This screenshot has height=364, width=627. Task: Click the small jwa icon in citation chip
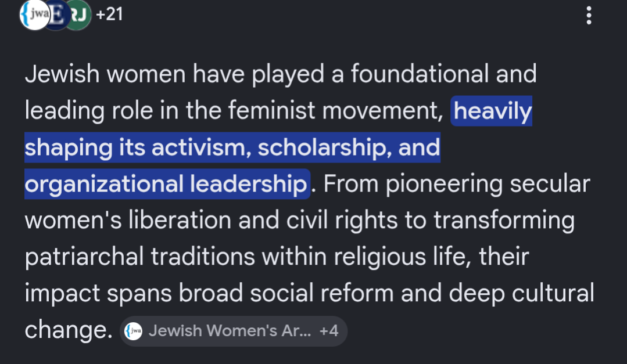click(x=134, y=331)
